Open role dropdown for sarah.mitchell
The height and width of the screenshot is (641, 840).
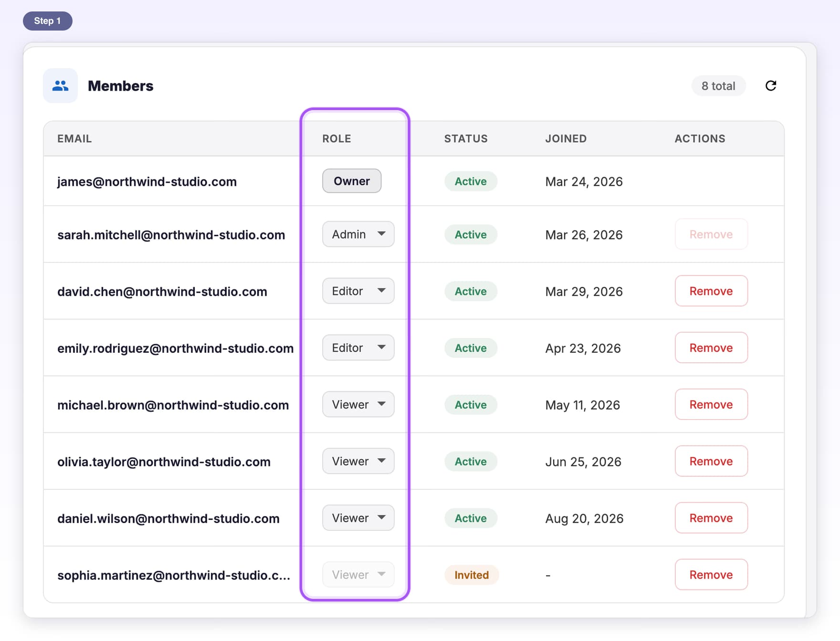(x=358, y=234)
